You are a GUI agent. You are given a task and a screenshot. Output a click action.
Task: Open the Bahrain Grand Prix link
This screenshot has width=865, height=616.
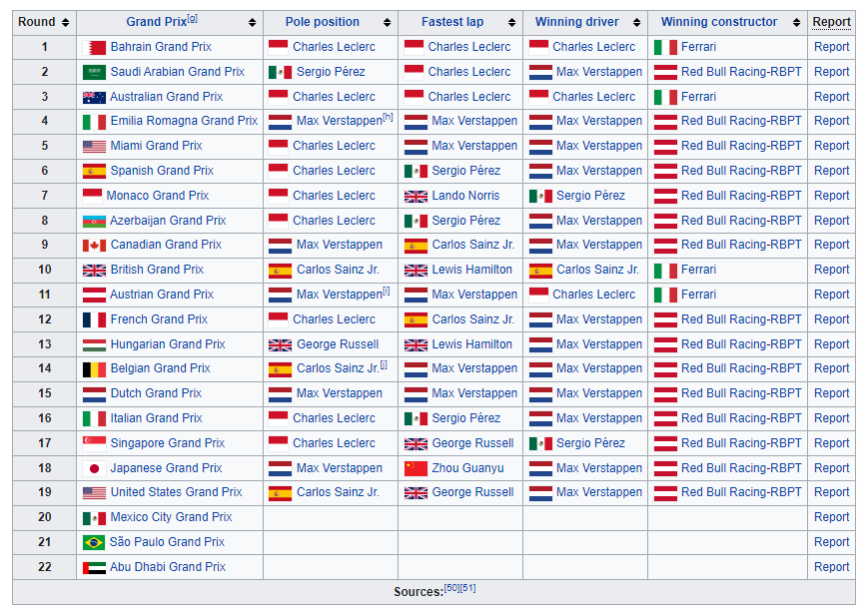click(161, 47)
